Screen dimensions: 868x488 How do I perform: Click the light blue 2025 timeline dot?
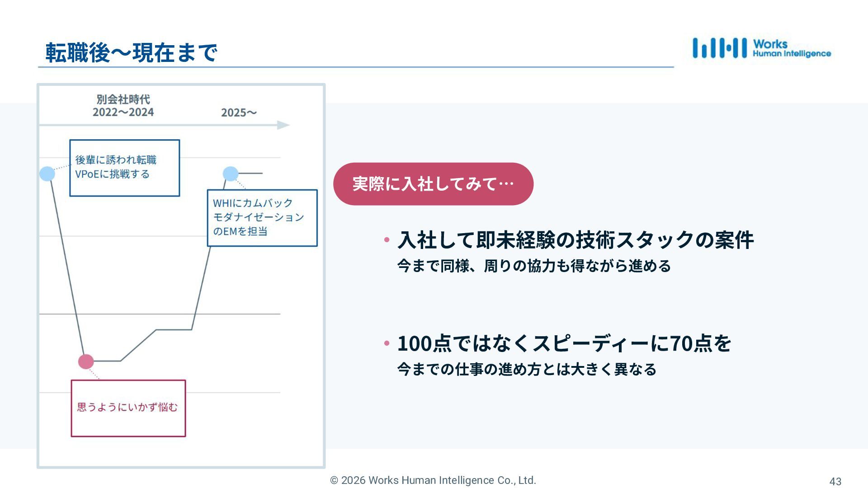click(x=231, y=174)
